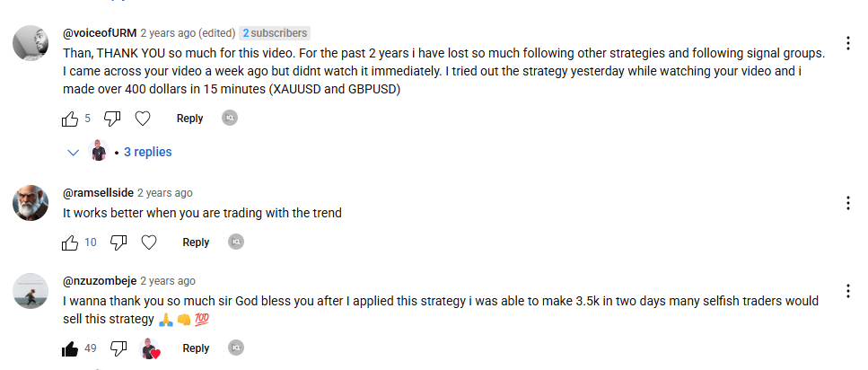Open three-dot menu for @ramsellside comment
Screen dimensions: 868x370
click(x=847, y=203)
